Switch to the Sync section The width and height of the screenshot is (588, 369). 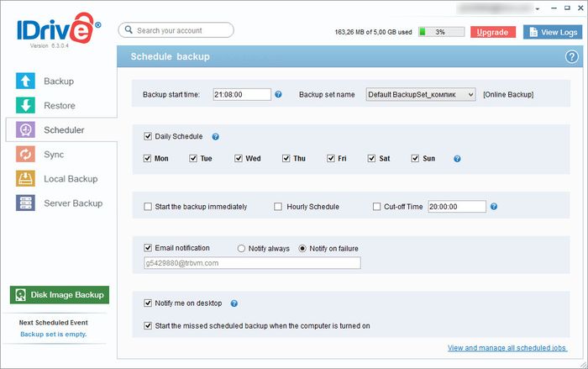54,155
